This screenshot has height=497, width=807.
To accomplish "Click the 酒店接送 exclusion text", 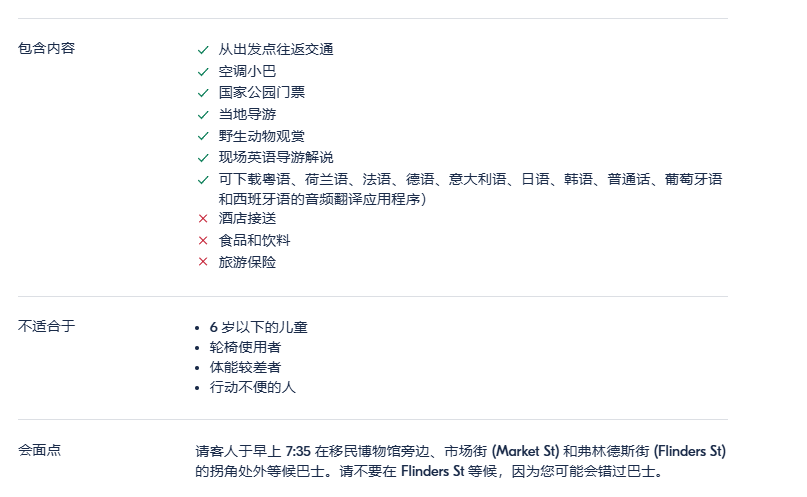I will pyautogui.click(x=247, y=219).
